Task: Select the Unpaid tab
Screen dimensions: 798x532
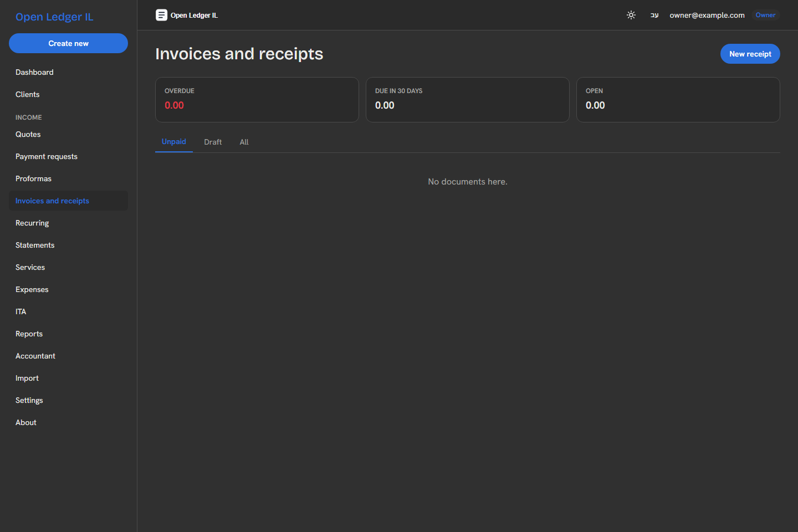Action: 173,142
